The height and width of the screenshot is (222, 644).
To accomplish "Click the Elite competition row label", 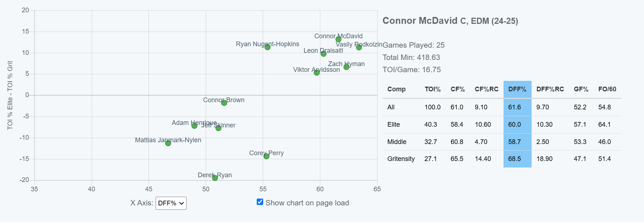I will click(x=394, y=125).
